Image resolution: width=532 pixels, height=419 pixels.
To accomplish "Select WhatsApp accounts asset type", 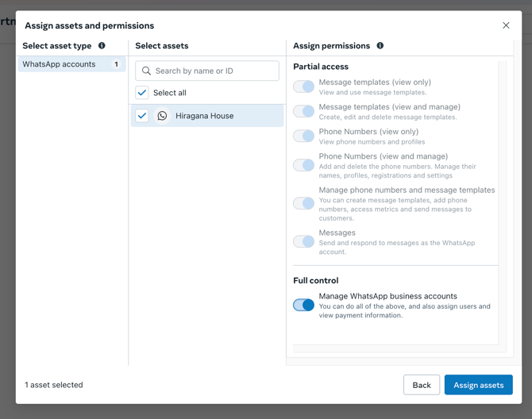I will tap(71, 64).
